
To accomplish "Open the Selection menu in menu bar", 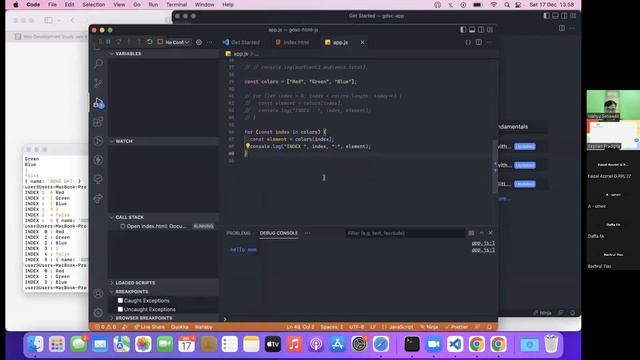I will (x=93, y=4).
